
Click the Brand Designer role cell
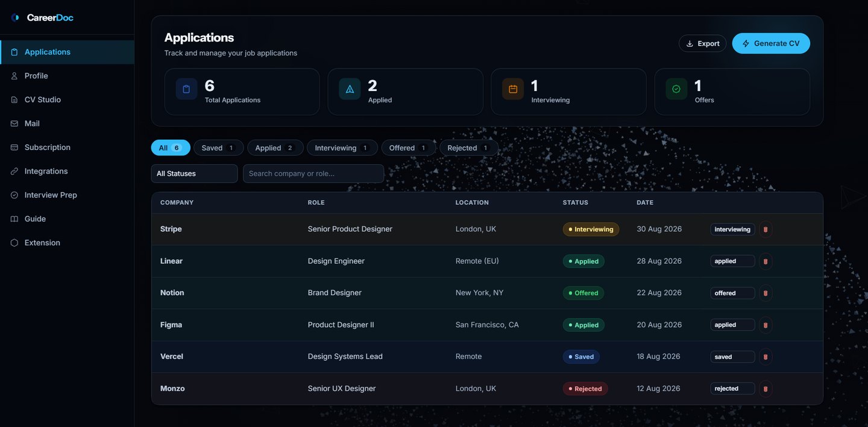click(x=335, y=293)
